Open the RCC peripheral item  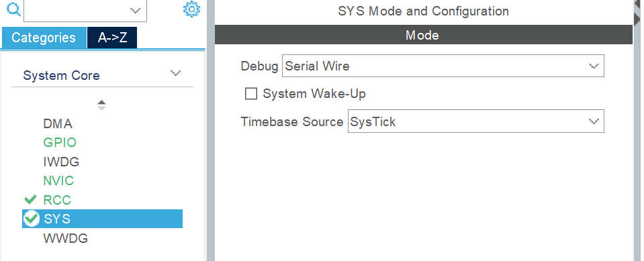pyautogui.click(x=57, y=200)
